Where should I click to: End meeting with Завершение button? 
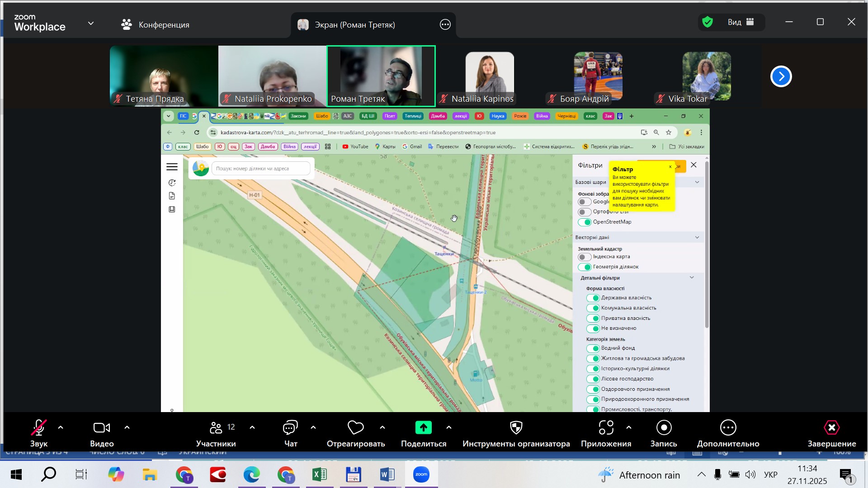pos(831,428)
